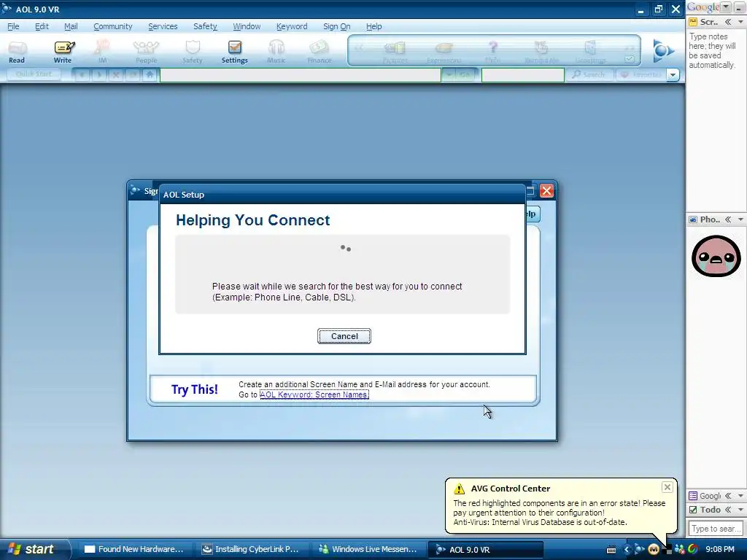Image resolution: width=747 pixels, height=560 pixels.
Task: Click the Favorites button
Action: (x=640, y=75)
